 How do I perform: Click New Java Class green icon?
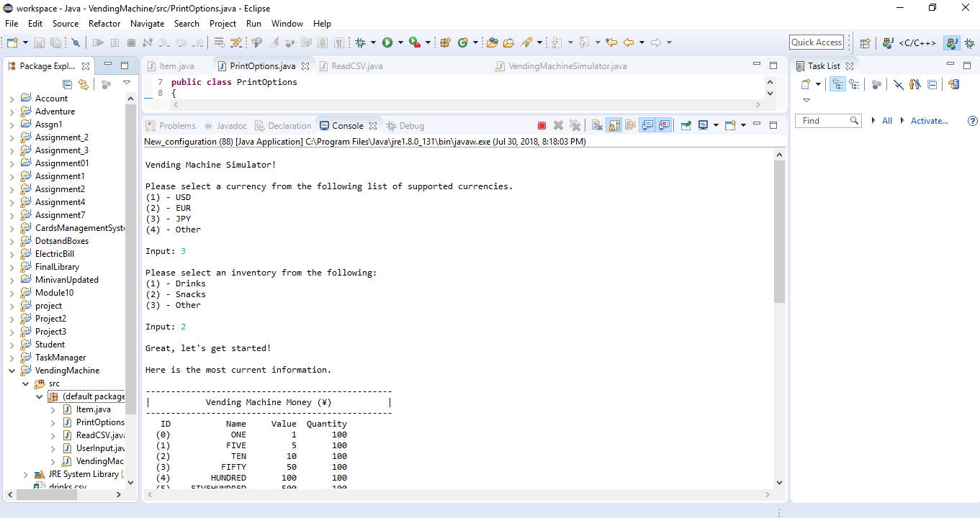tap(462, 42)
